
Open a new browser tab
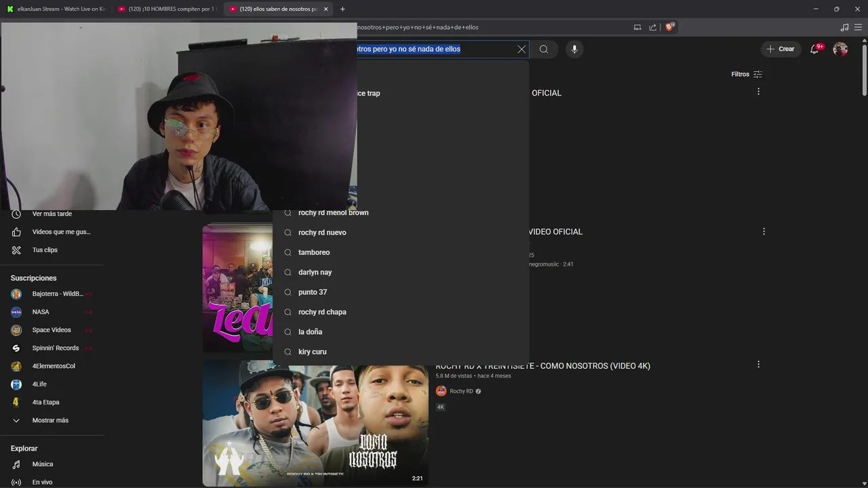[x=342, y=9]
